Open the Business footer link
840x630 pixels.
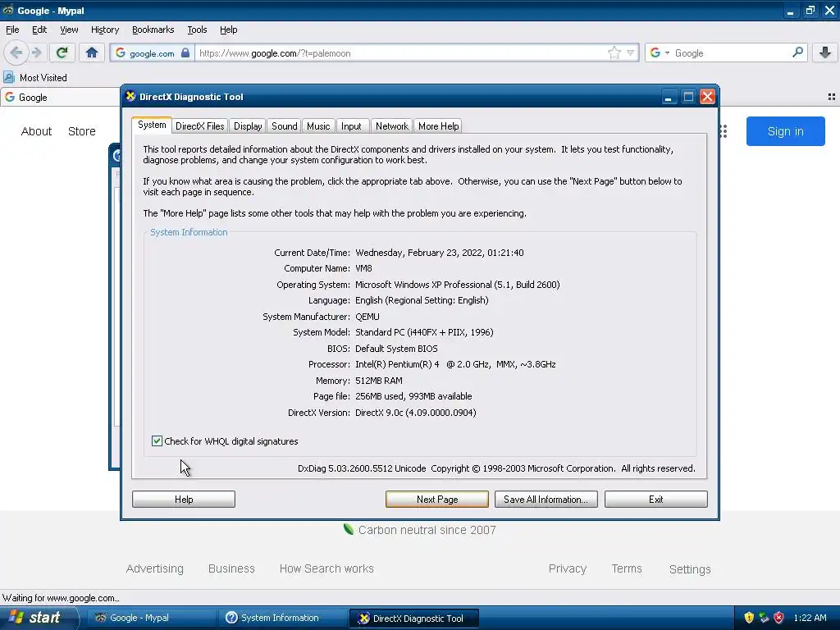(x=231, y=568)
